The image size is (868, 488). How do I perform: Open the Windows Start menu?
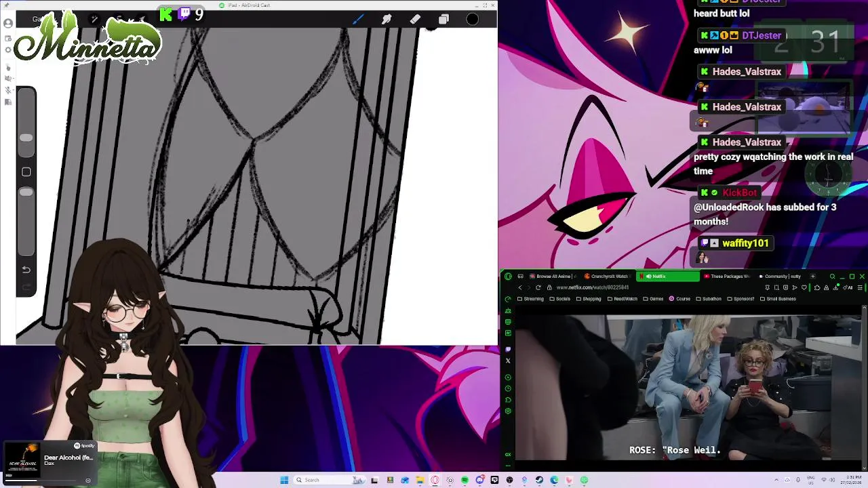tap(284, 480)
